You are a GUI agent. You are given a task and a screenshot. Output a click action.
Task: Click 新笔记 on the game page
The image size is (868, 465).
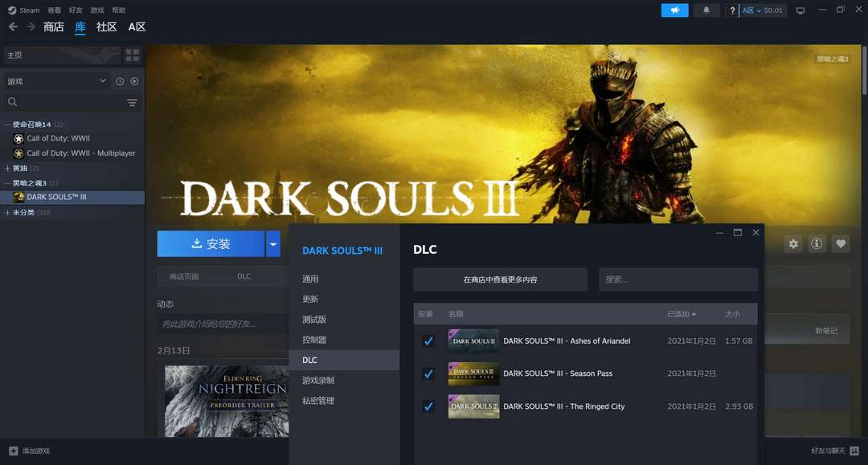(x=826, y=331)
